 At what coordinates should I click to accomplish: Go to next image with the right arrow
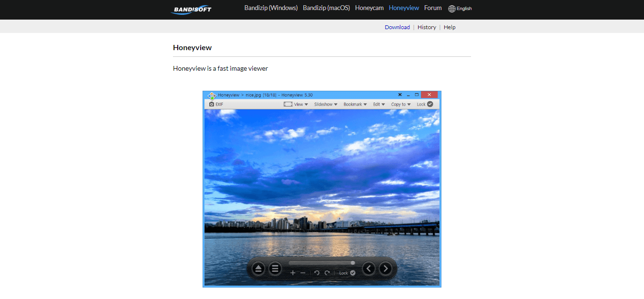(x=386, y=268)
